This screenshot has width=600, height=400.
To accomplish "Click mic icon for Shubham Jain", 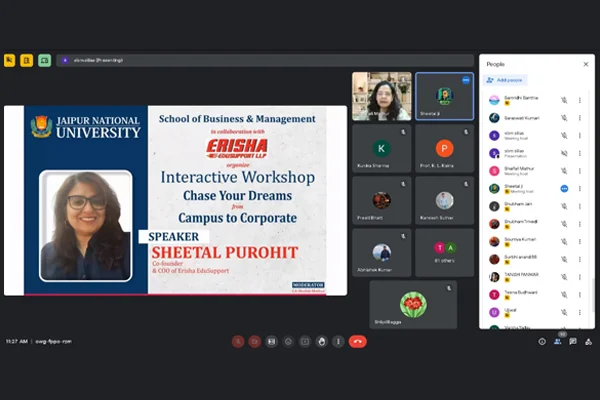I will tap(564, 206).
